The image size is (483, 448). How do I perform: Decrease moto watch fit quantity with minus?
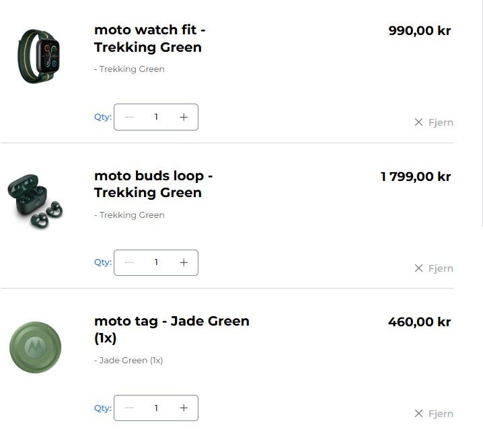coord(129,117)
